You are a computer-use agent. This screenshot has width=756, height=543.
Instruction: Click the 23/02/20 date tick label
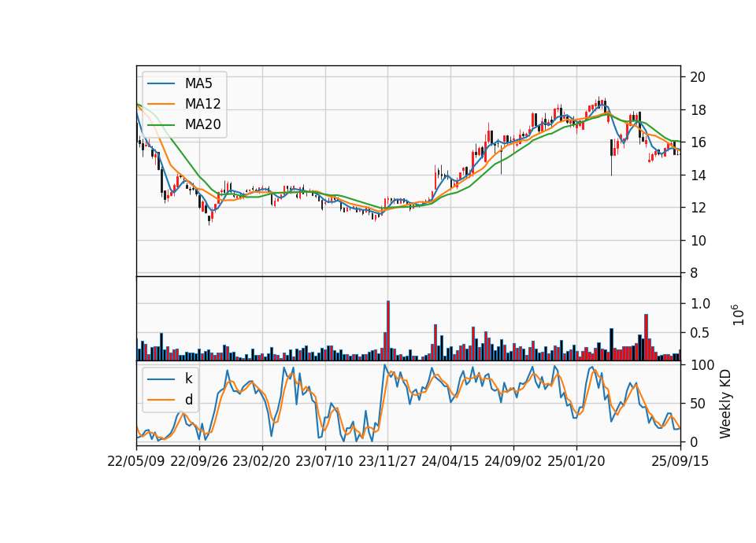pyautogui.click(x=261, y=461)
